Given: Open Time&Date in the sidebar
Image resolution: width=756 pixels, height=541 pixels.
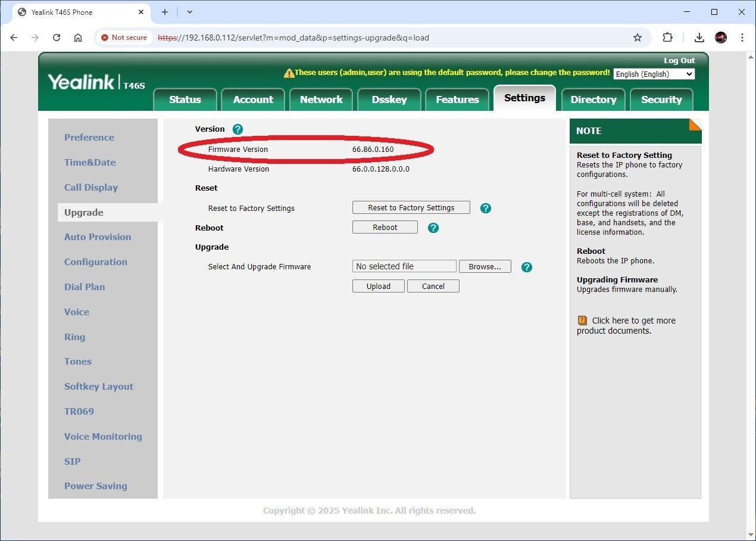Looking at the screenshot, I should pyautogui.click(x=90, y=162).
